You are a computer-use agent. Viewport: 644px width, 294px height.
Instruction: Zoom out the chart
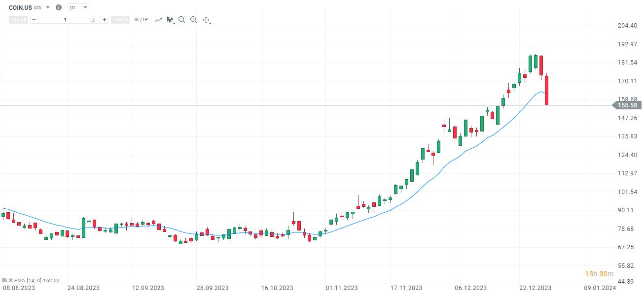tap(181, 20)
